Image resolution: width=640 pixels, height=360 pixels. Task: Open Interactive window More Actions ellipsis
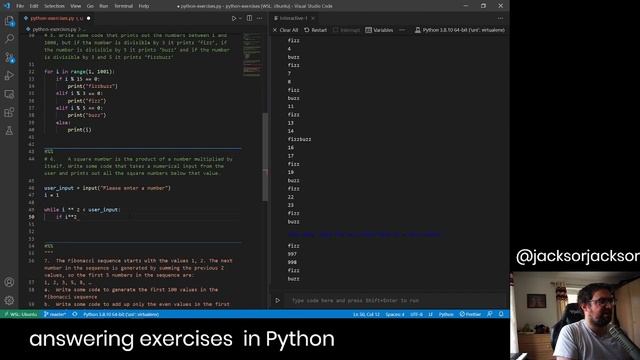[500, 18]
